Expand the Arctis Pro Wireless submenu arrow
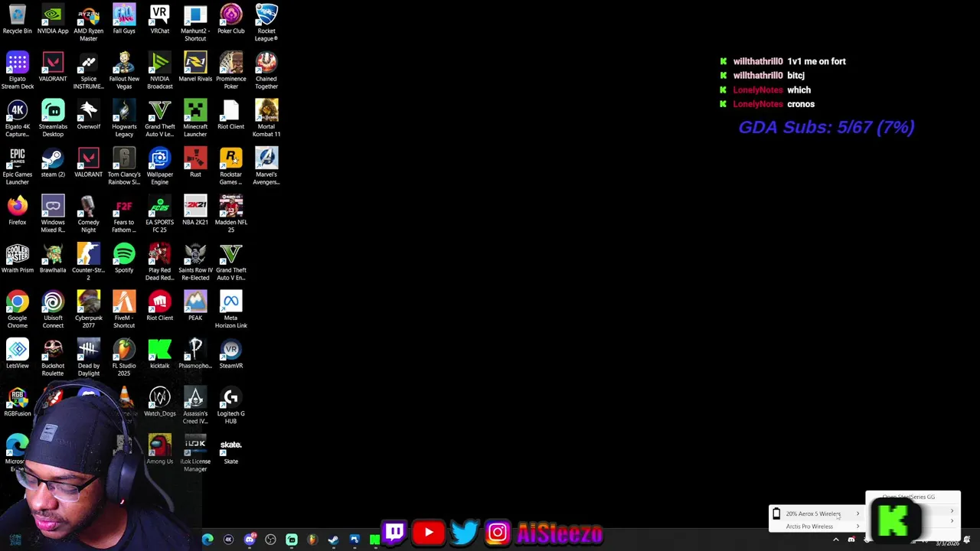980x551 pixels. pos(857,527)
